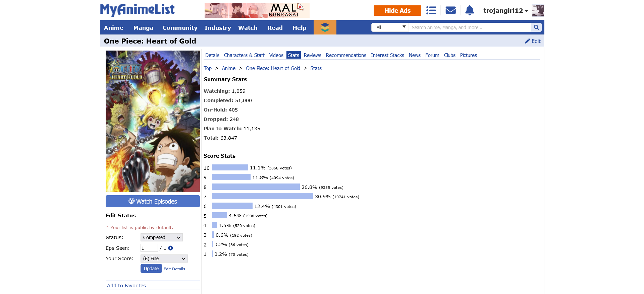Click the 4.6% (1598 votes) text

[248, 216]
